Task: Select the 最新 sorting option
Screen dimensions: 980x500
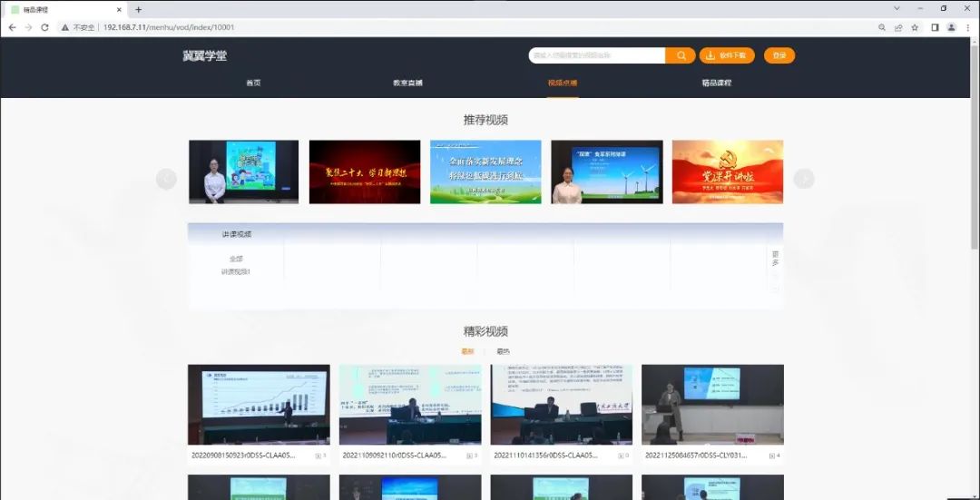Action: [x=467, y=351]
